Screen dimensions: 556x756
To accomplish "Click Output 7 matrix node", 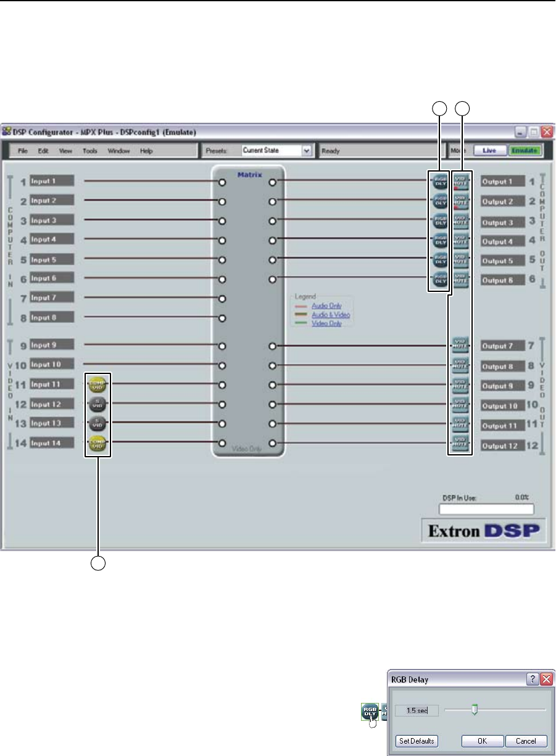I will click(272, 346).
